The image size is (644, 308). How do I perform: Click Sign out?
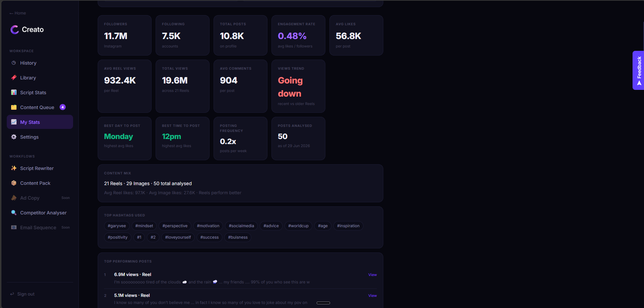(22, 294)
